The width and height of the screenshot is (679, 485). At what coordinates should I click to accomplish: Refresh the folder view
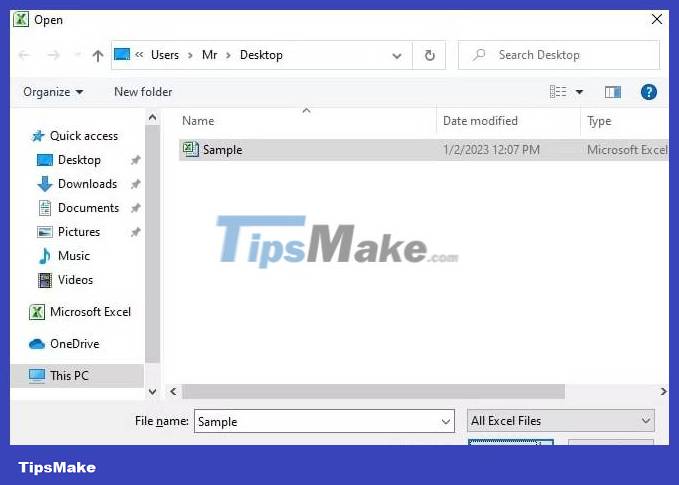429,55
